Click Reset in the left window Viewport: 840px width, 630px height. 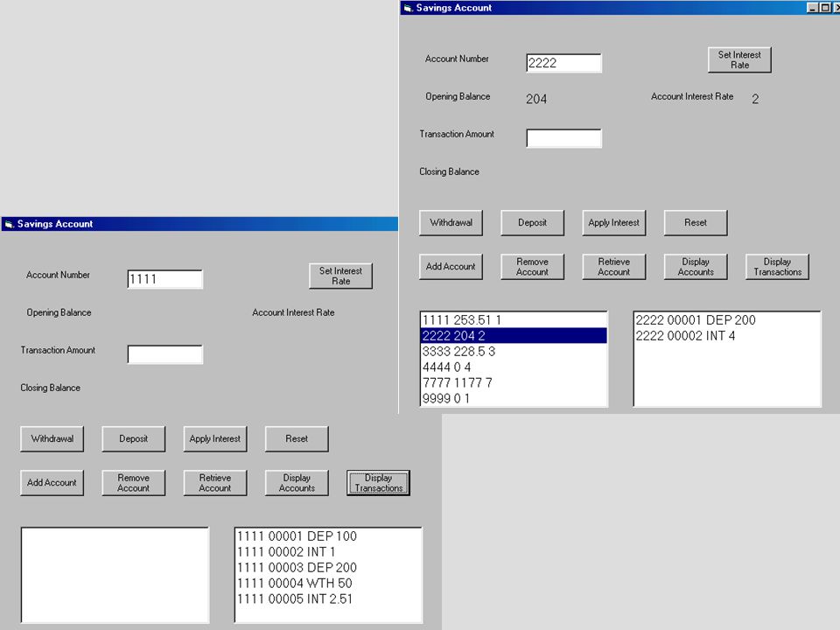coord(297,438)
